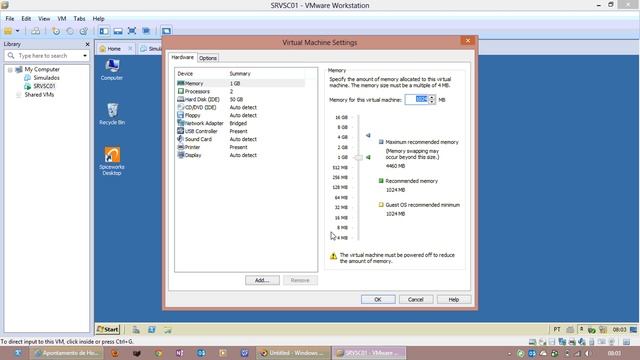The image size is (640, 360).
Task: Select the Hard Disk (IDE) device
Action: pyautogui.click(x=241, y=99)
